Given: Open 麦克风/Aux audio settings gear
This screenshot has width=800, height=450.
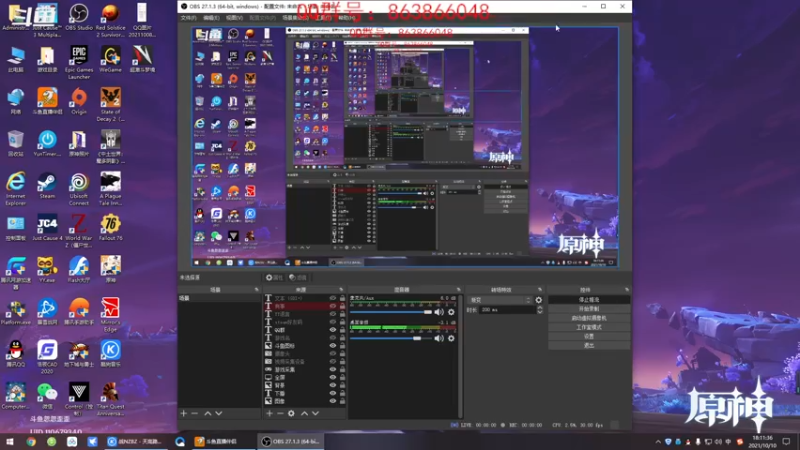Looking at the screenshot, I should click(x=451, y=312).
